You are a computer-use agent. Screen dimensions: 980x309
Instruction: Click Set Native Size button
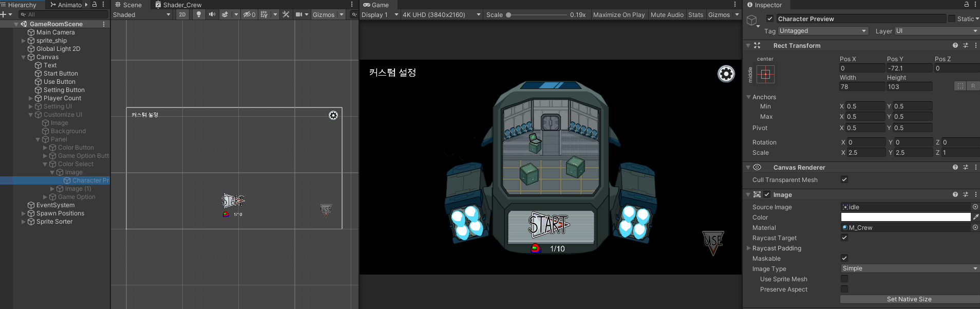[909, 299]
